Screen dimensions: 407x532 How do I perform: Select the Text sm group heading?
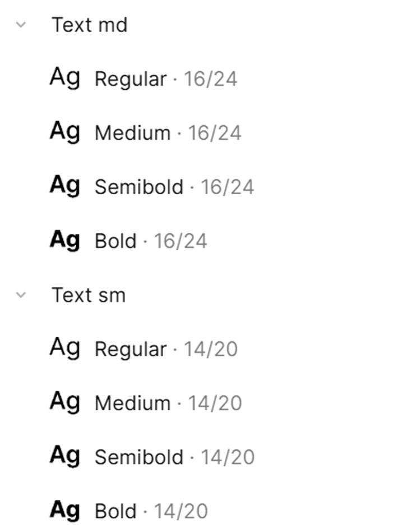(89, 295)
